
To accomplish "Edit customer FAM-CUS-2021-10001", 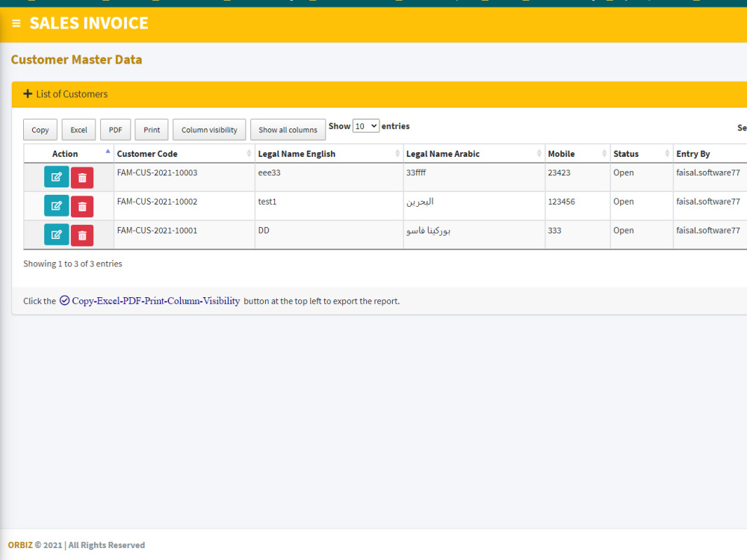I will [56, 234].
